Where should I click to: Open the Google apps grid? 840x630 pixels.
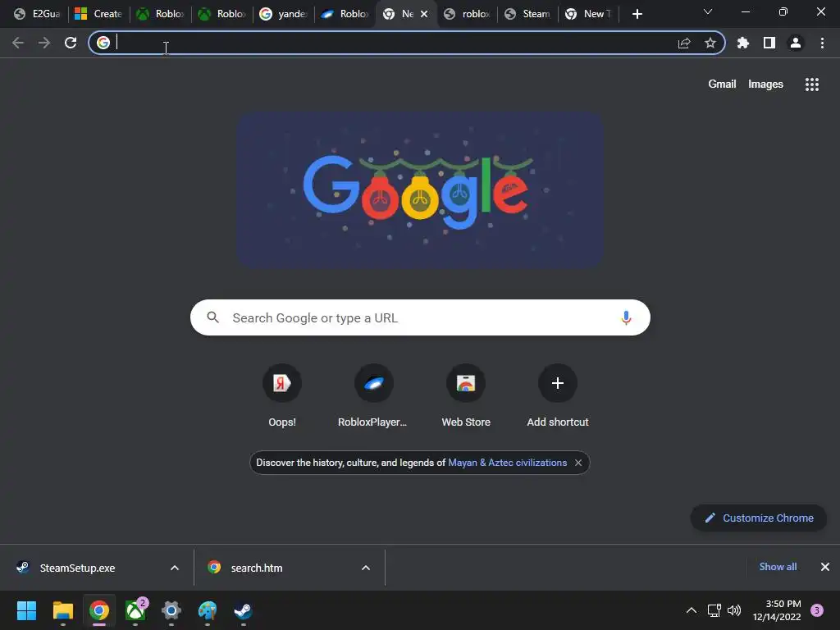(812, 84)
